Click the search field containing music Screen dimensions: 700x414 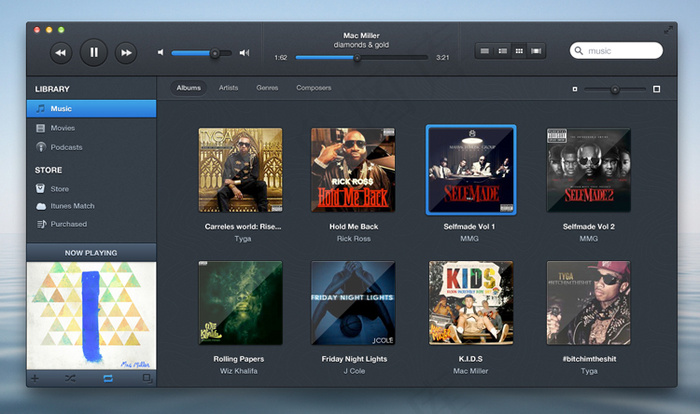[616, 50]
